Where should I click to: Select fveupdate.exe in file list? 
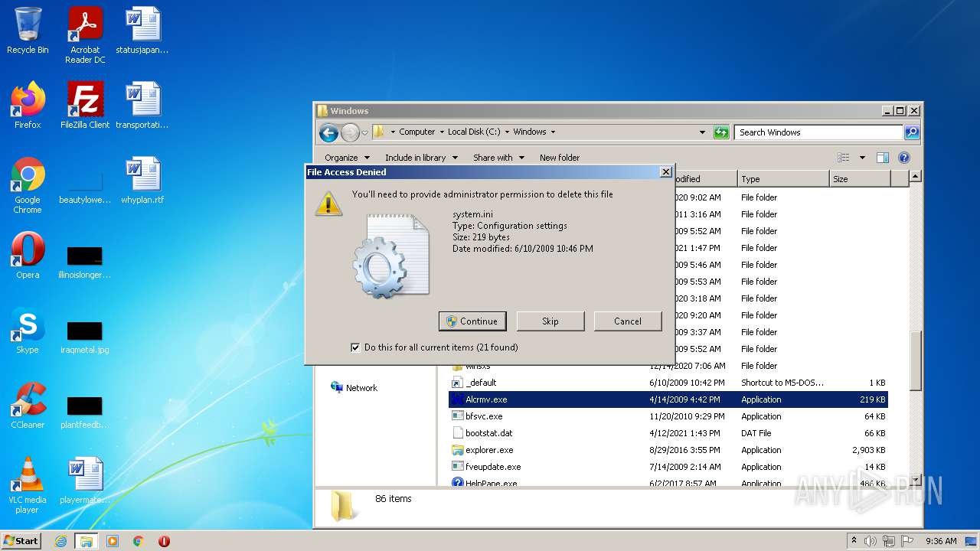[668, 467]
